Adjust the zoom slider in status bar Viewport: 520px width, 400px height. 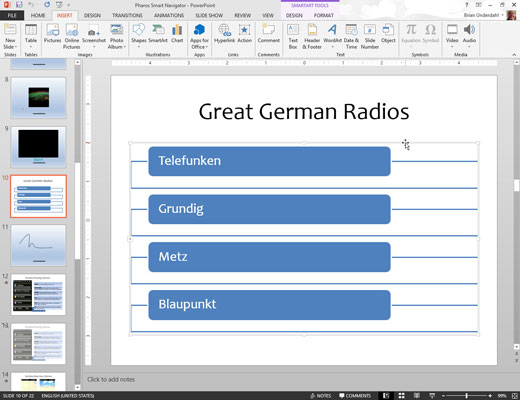[x=466, y=396]
